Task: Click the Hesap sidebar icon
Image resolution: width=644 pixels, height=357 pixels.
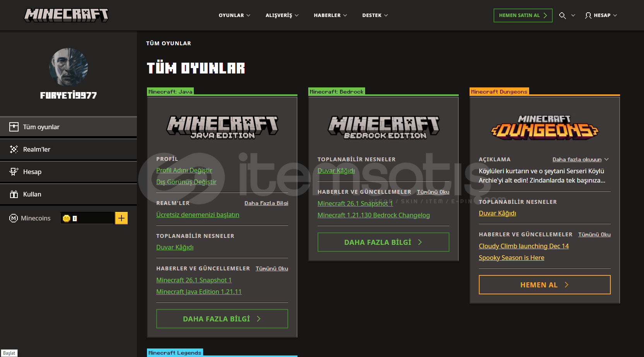Action: coord(14,172)
